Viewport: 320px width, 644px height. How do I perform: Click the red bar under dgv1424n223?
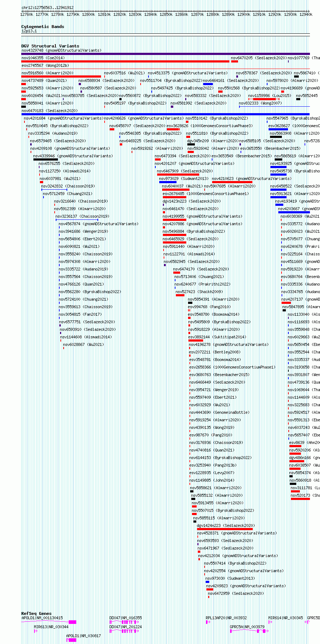[x=225, y=529]
